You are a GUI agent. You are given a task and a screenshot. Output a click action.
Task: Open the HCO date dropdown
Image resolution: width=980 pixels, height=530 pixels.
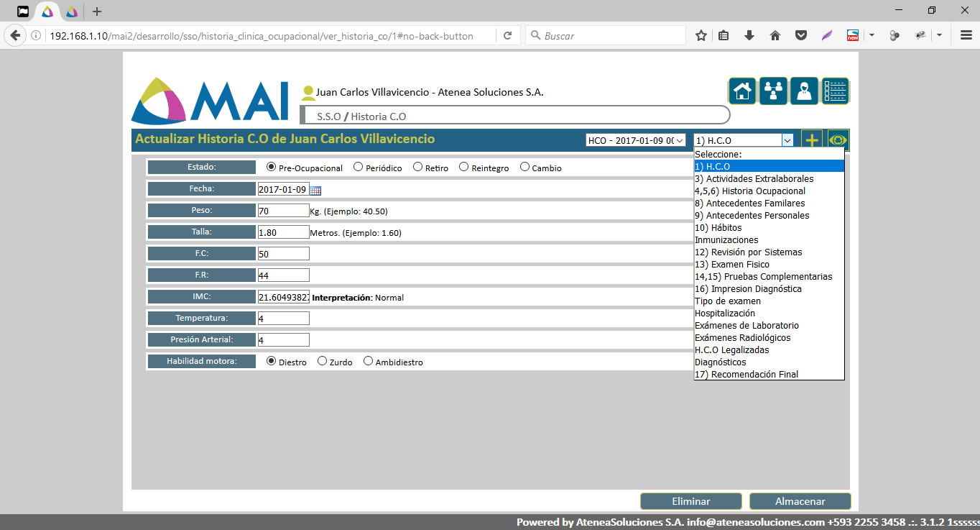636,140
